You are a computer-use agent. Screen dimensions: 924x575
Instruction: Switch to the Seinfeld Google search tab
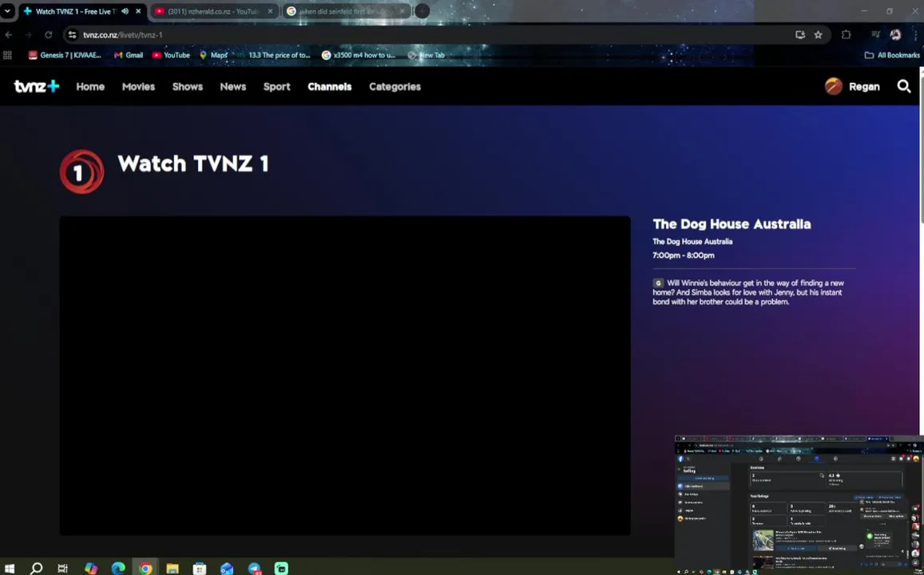[x=345, y=11]
